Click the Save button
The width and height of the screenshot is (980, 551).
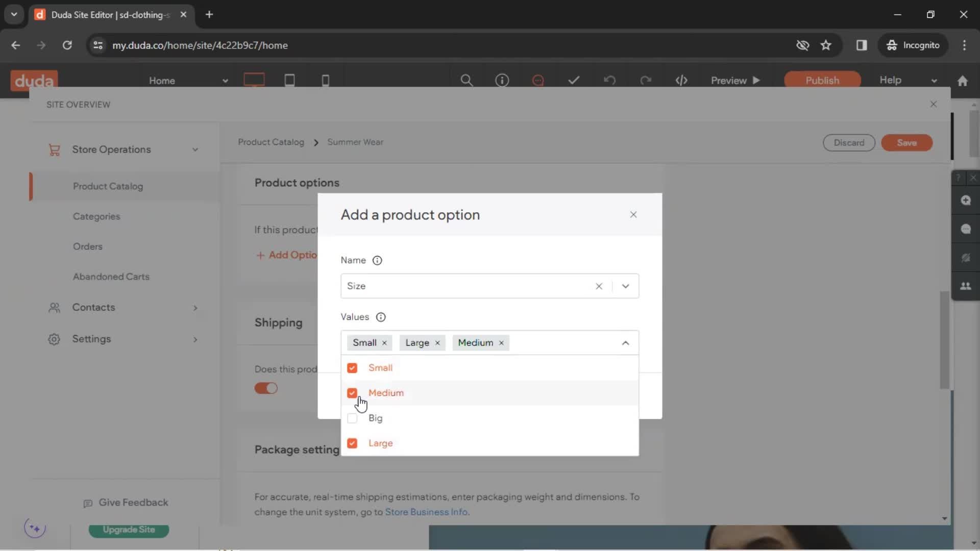[x=907, y=143]
